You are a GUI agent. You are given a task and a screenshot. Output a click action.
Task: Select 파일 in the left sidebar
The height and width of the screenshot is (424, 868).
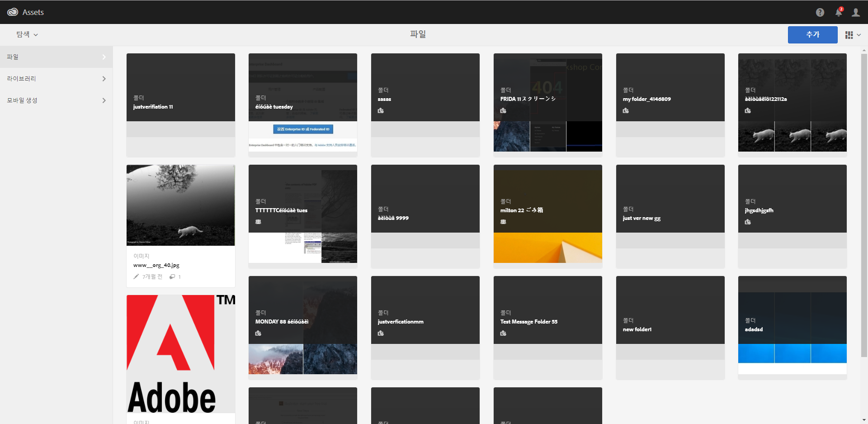point(56,57)
